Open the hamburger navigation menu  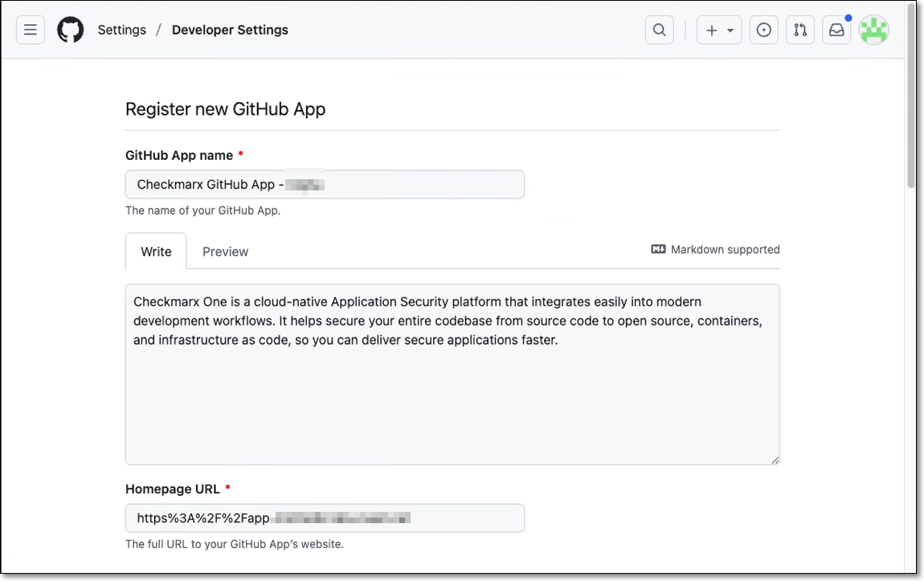31,31
